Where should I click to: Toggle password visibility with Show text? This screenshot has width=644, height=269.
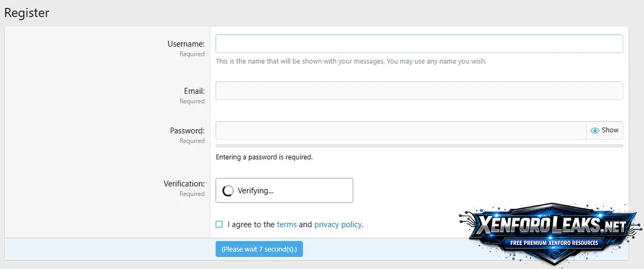click(x=610, y=130)
